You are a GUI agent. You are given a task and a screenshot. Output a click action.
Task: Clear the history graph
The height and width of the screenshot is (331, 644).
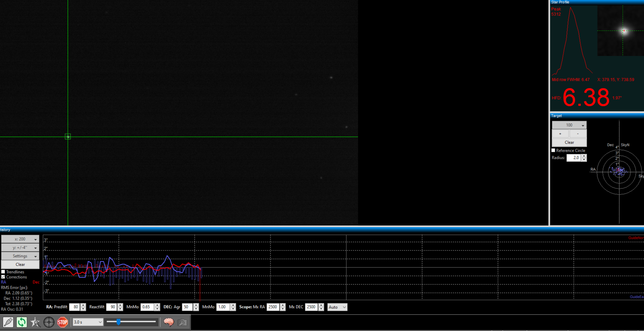pos(20,265)
